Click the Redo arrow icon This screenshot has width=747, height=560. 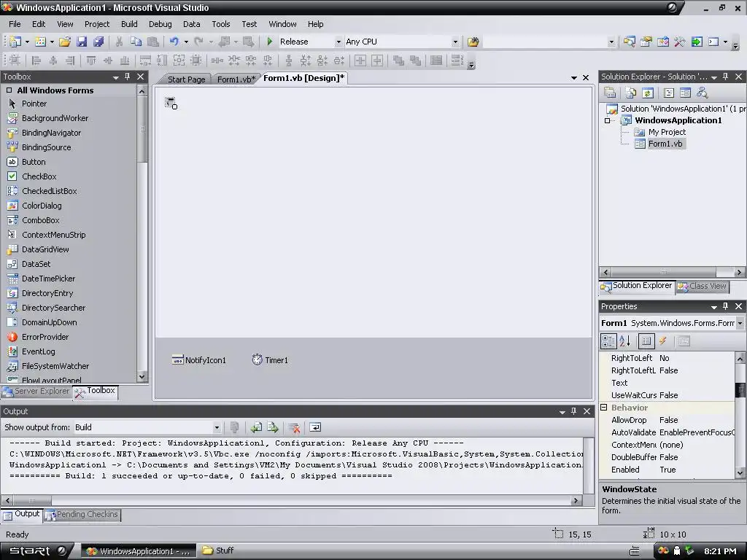(198, 42)
